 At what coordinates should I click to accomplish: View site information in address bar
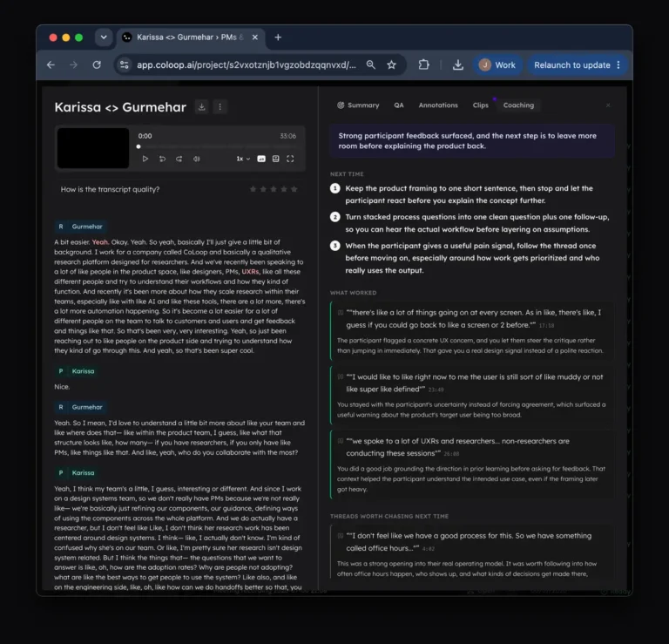(125, 64)
